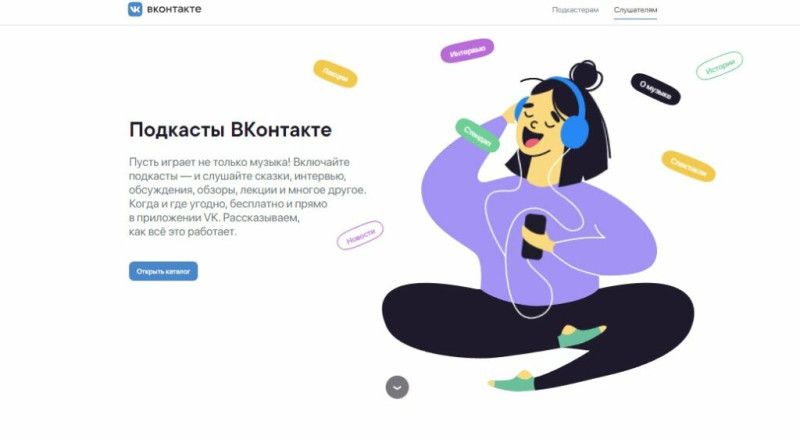The height and width of the screenshot is (442, 800).
Task: Click the black О музыке tag
Action: coord(656,89)
